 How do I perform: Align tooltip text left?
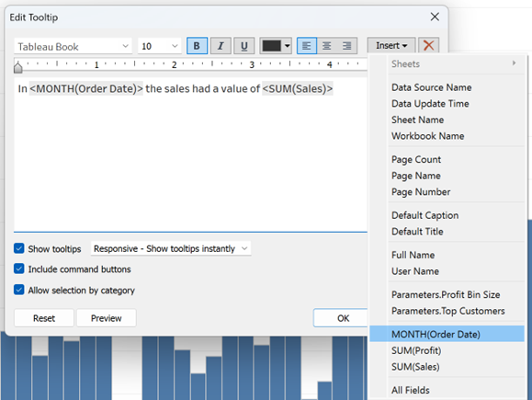coord(306,45)
